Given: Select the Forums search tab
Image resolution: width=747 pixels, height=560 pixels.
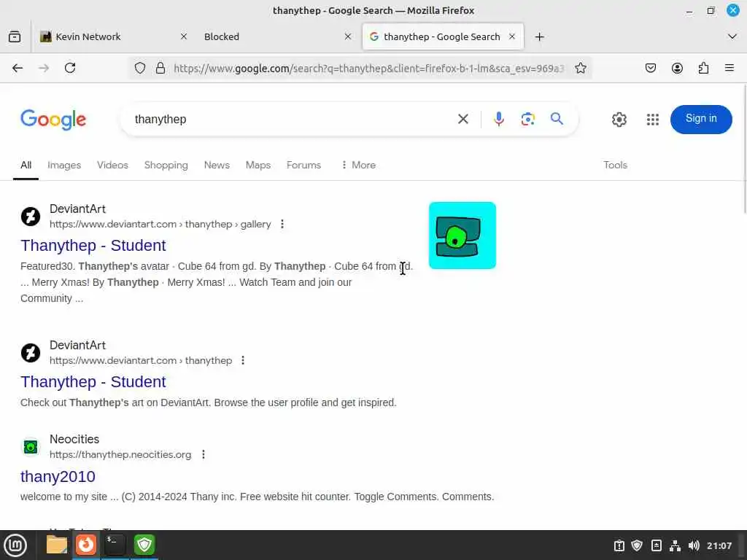Looking at the screenshot, I should tap(303, 165).
